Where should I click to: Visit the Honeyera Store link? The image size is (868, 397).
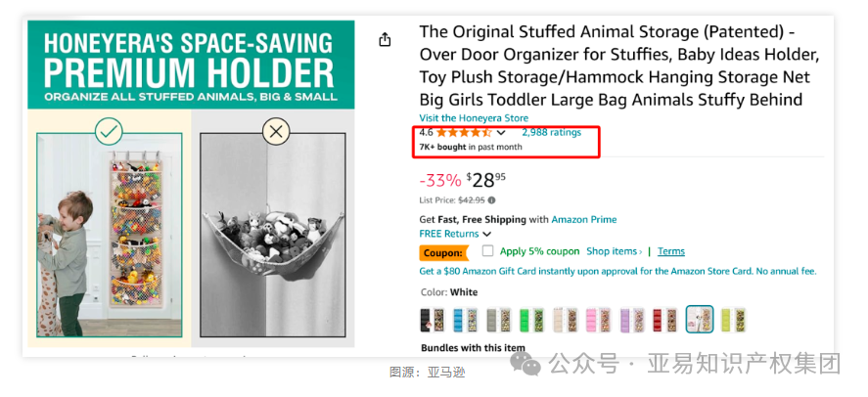474,117
